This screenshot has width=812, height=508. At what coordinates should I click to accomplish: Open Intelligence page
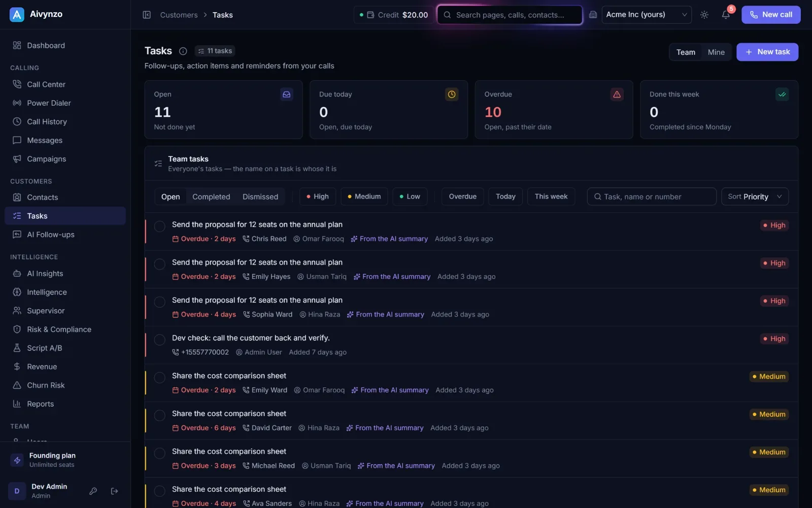click(x=65, y=292)
